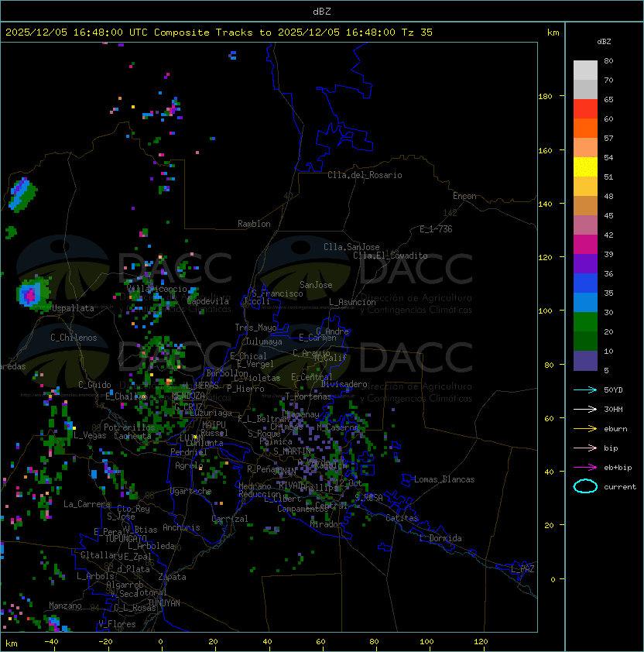The width and height of the screenshot is (644, 652).
Task: Click the S_MARTIN label
Action: tap(292, 451)
